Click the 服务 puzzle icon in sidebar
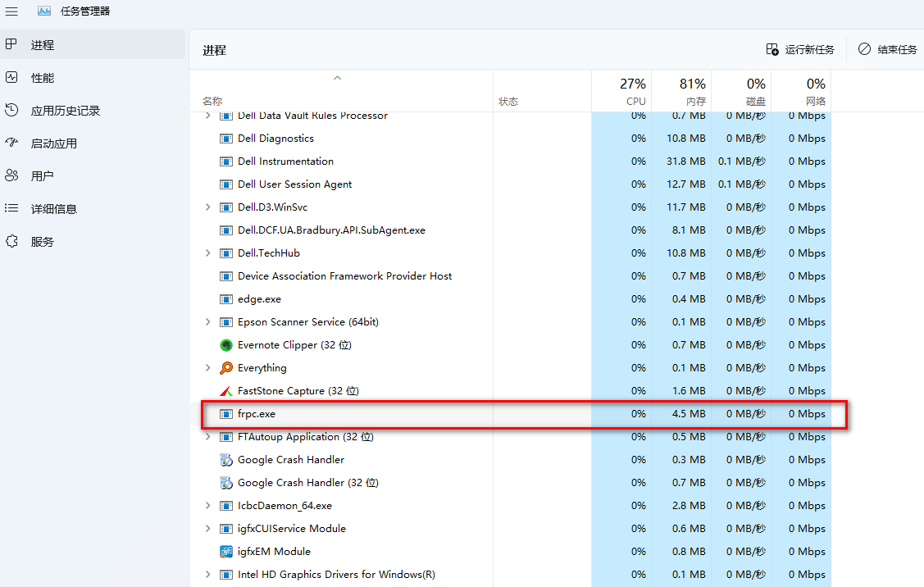The width and height of the screenshot is (924, 587). 11,242
